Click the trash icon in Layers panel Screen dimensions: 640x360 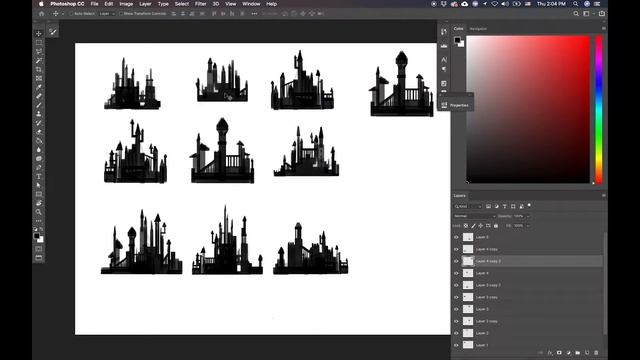coord(596,353)
